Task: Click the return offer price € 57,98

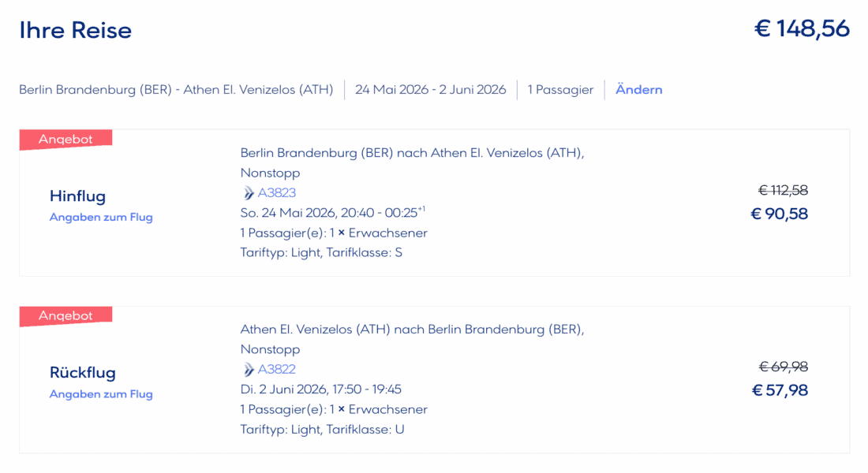Action: 779,390
